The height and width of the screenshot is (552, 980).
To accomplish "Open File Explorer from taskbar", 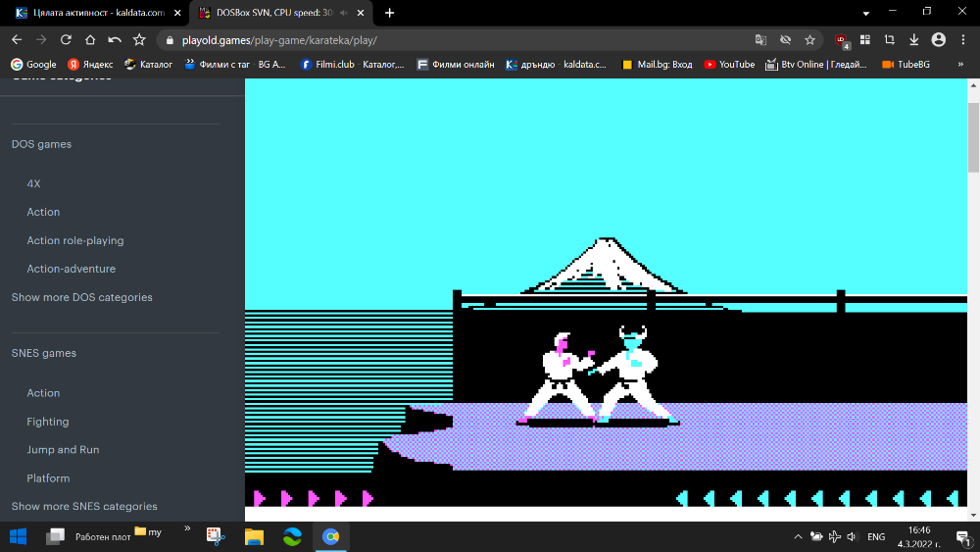I will tap(254, 536).
